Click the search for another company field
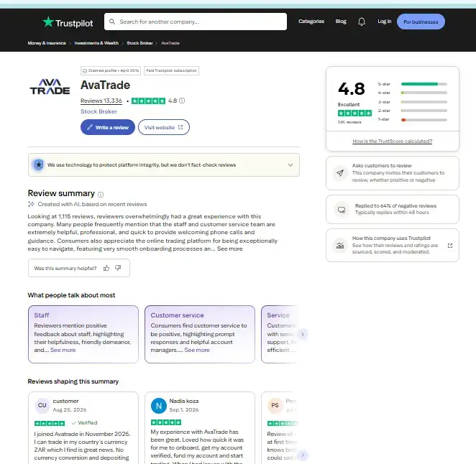The width and height of the screenshot is (476, 464). tap(196, 22)
